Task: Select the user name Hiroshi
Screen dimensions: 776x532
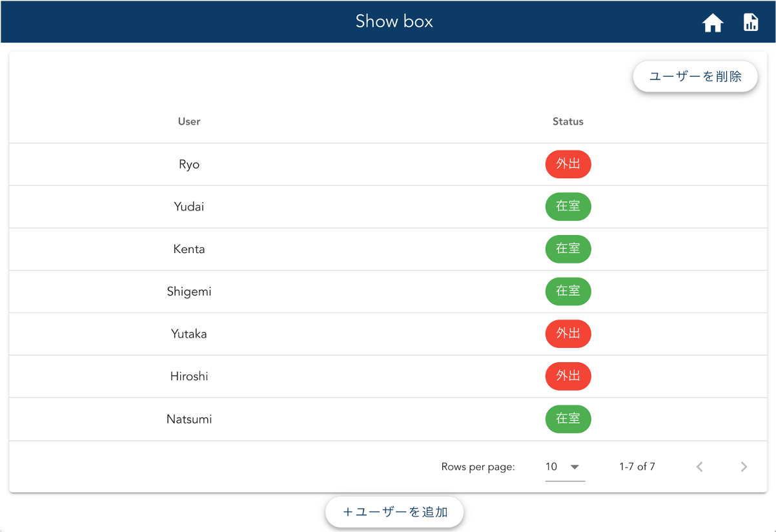Action: [189, 376]
